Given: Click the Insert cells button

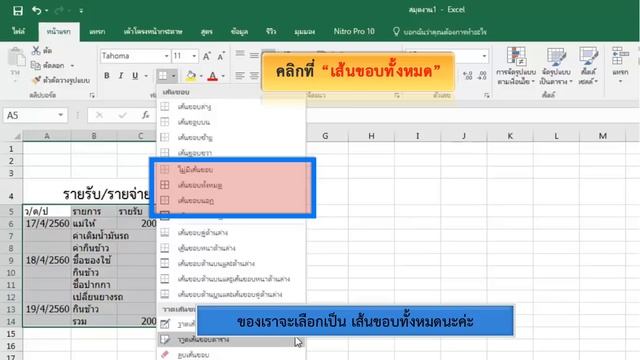Looking at the screenshot, I should (x=620, y=66).
